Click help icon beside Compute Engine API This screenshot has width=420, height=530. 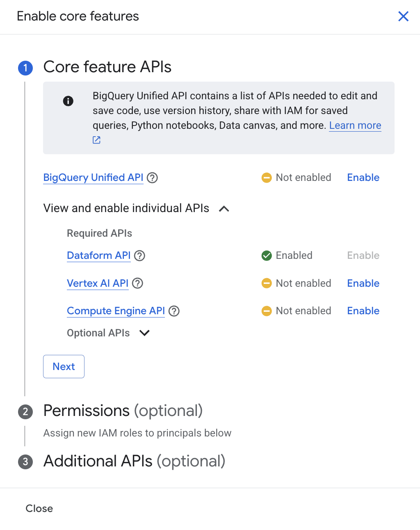point(174,311)
